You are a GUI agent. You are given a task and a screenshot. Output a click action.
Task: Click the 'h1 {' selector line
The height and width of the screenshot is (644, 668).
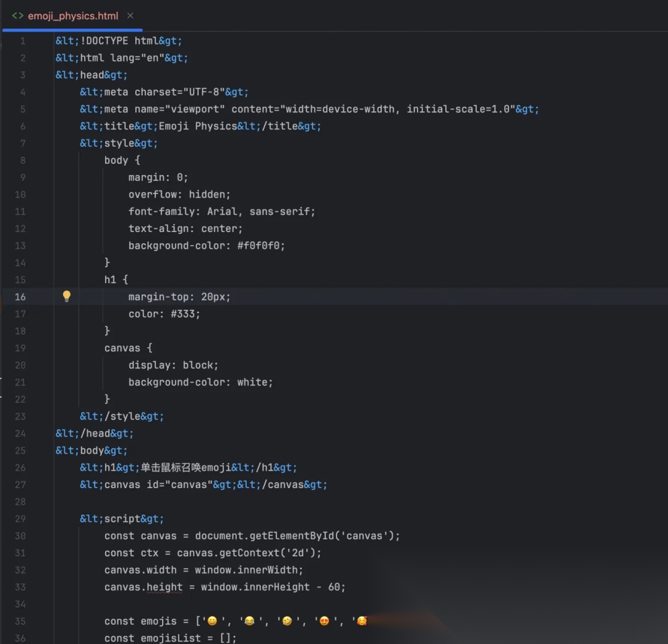(x=116, y=280)
